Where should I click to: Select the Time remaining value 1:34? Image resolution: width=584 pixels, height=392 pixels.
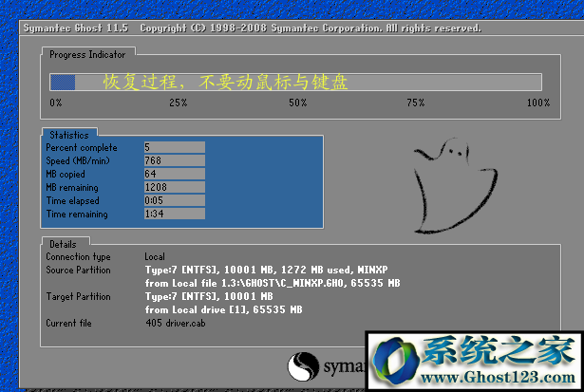coord(175,214)
